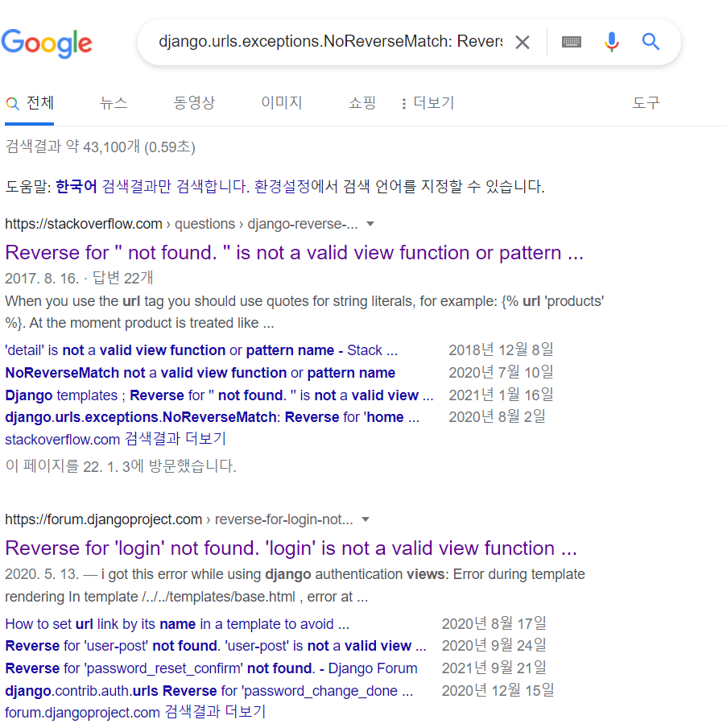Open "Reverse for 'login' not found" forum result
Image resolution: width=727 pixels, height=728 pixels.
point(291,548)
